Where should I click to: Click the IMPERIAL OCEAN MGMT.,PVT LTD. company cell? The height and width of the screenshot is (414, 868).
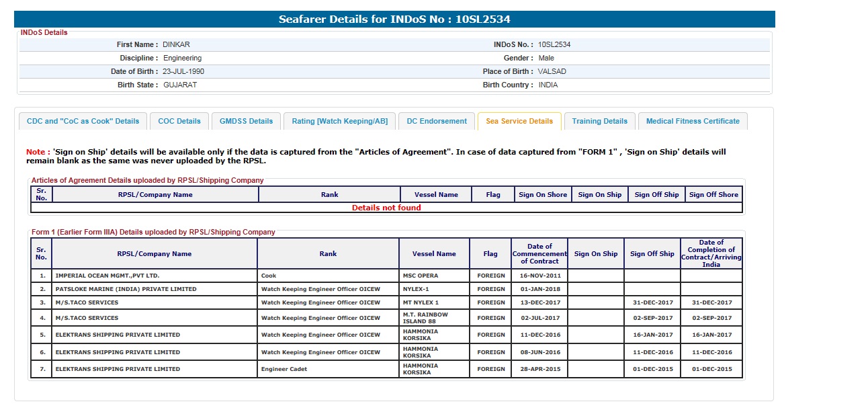pos(107,276)
